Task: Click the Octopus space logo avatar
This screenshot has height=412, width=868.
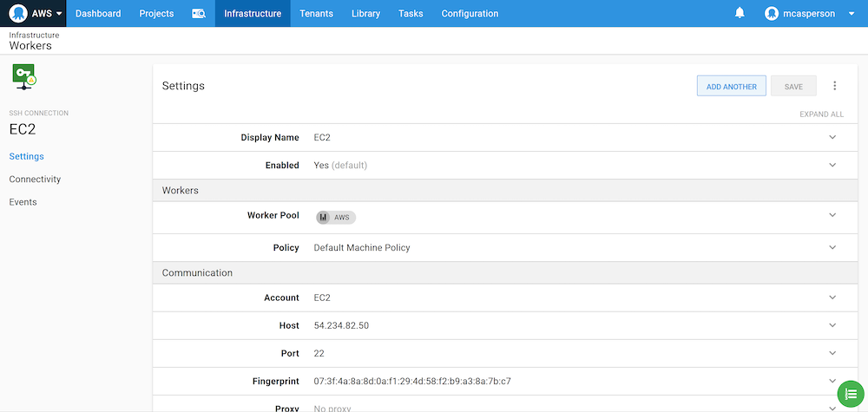Action: point(18,14)
